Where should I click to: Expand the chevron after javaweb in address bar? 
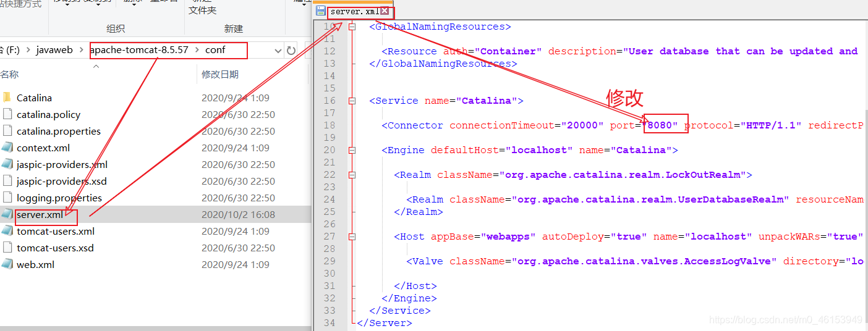[82, 50]
